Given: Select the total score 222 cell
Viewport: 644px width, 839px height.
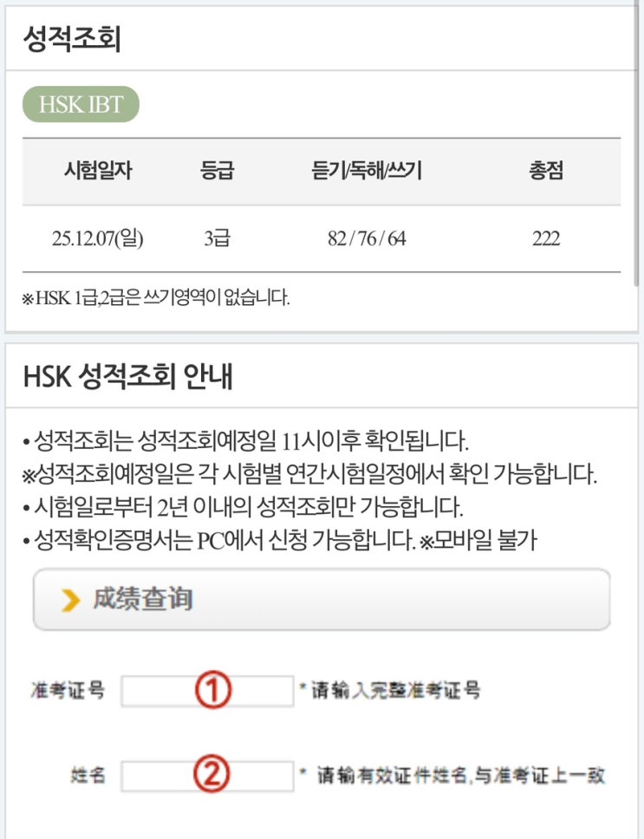Looking at the screenshot, I should pos(546,238).
